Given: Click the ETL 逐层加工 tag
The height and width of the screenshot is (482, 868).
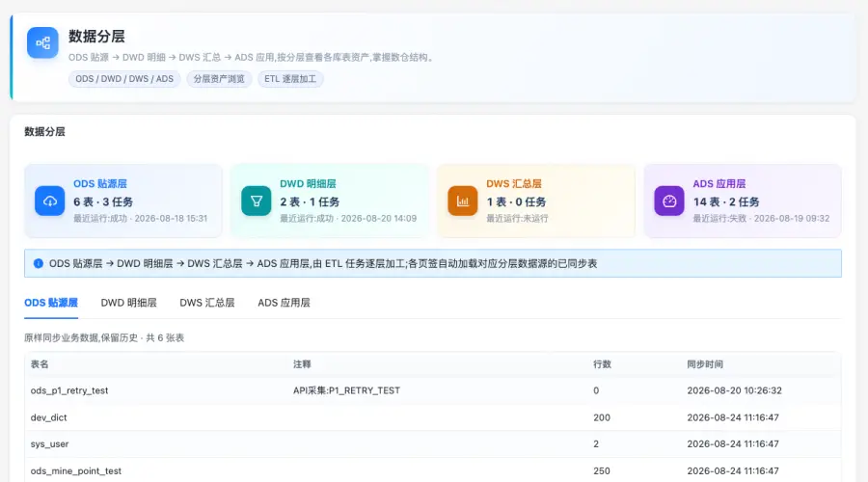Looking at the screenshot, I should 290,79.
